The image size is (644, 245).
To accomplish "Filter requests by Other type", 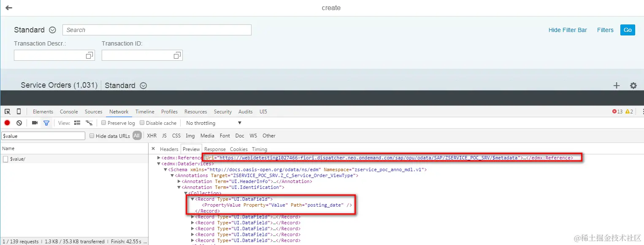I will tap(269, 136).
